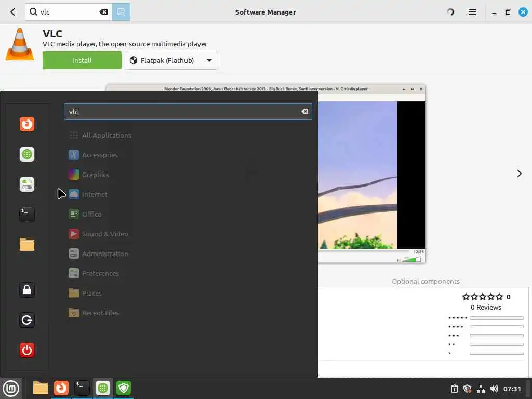Open the volume tray icon
This screenshot has width=532, height=399.
pyautogui.click(x=494, y=389)
